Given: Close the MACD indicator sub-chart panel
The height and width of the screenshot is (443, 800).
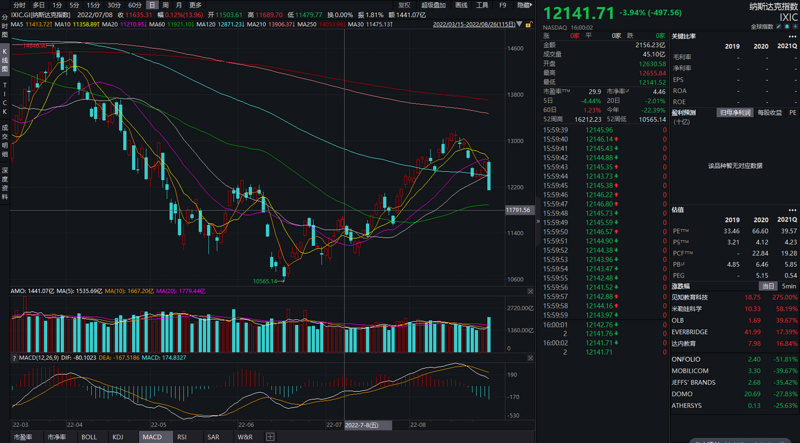Looking at the screenshot, I should pyautogui.click(x=530, y=358).
